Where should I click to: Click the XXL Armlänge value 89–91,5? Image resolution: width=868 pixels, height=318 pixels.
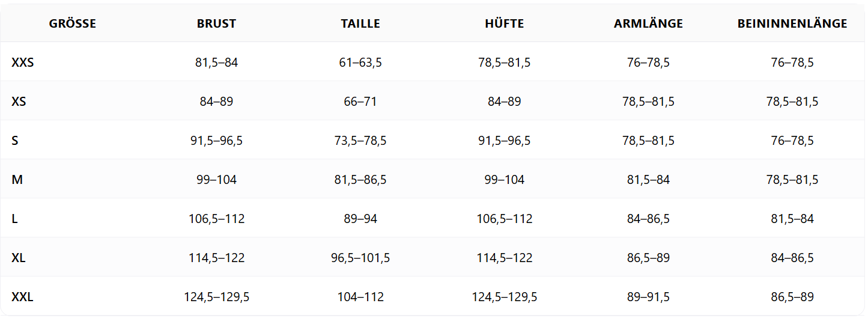648,297
